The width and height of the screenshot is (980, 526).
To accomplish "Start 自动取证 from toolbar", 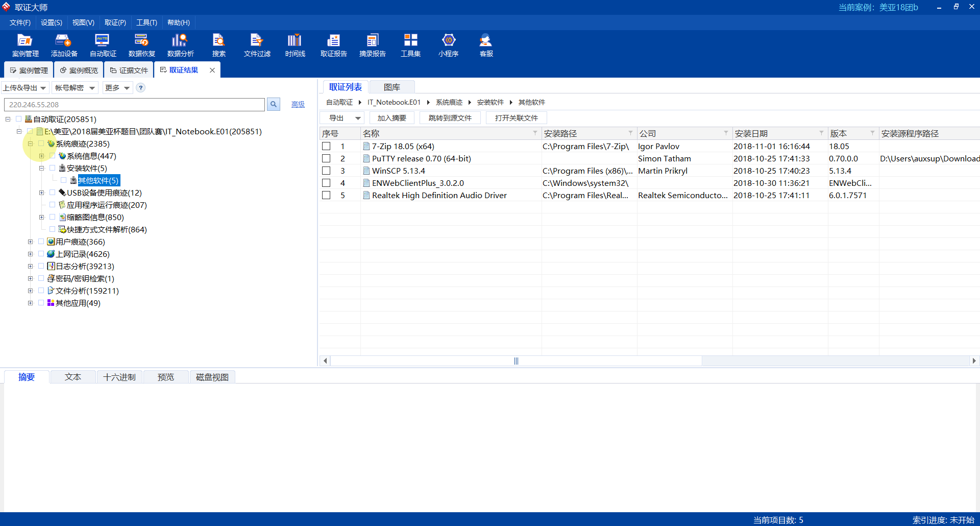I will pyautogui.click(x=103, y=45).
